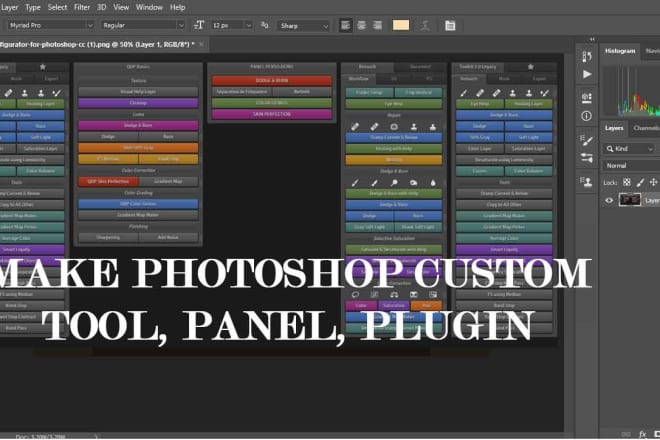Open the Select menu
The image size is (660, 440).
click(x=57, y=7)
